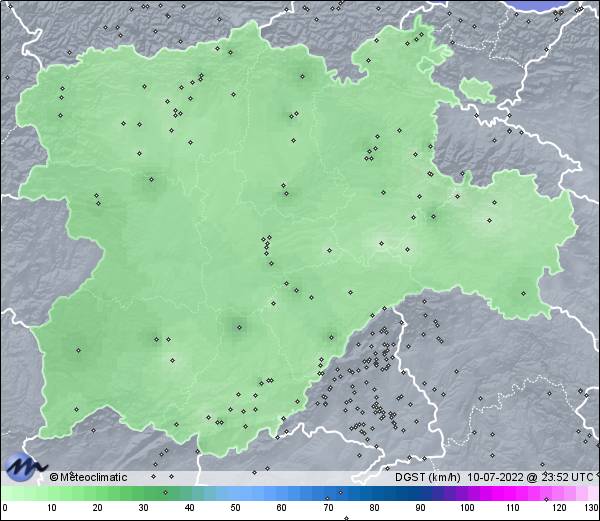Pick the light blue swatch above 50
600x521 pixels.
point(235,493)
